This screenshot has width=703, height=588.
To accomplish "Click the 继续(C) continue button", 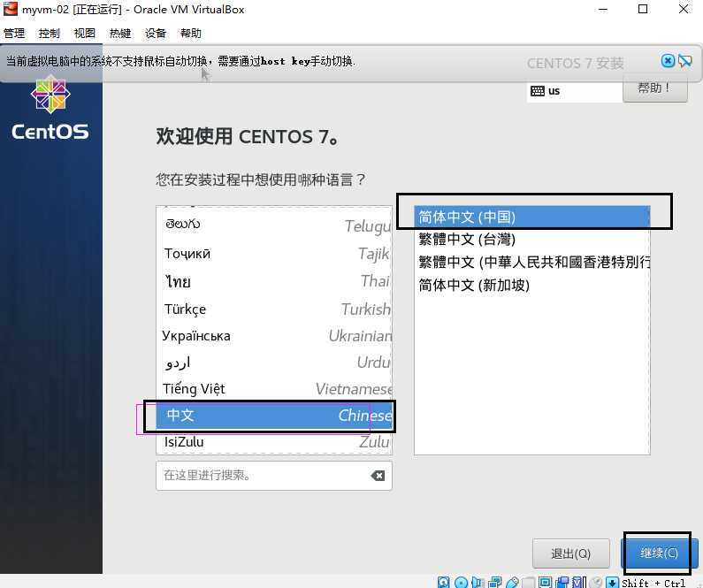I will [659, 554].
